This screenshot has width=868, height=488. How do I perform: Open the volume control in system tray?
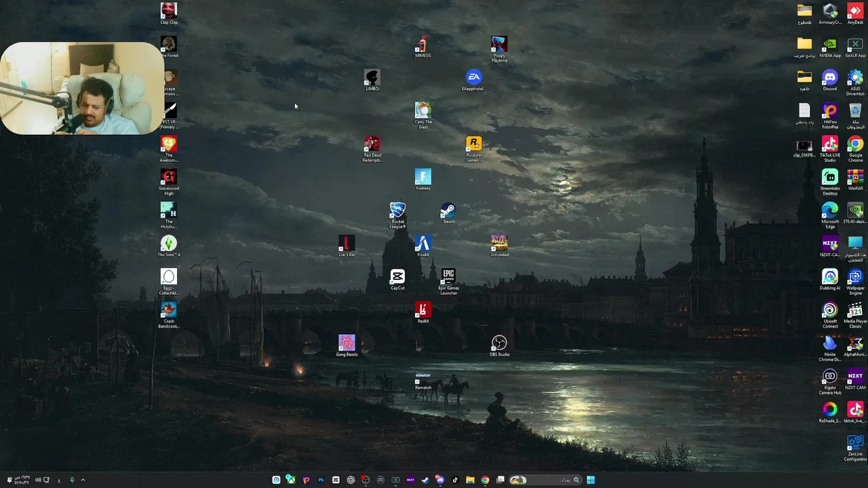click(x=38, y=480)
